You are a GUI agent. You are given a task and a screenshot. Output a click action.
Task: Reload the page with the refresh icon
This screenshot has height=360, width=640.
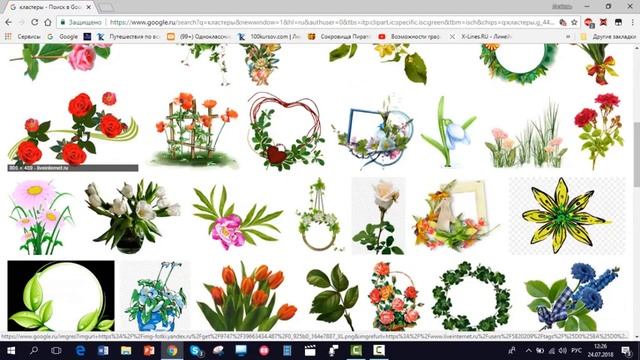[35, 22]
